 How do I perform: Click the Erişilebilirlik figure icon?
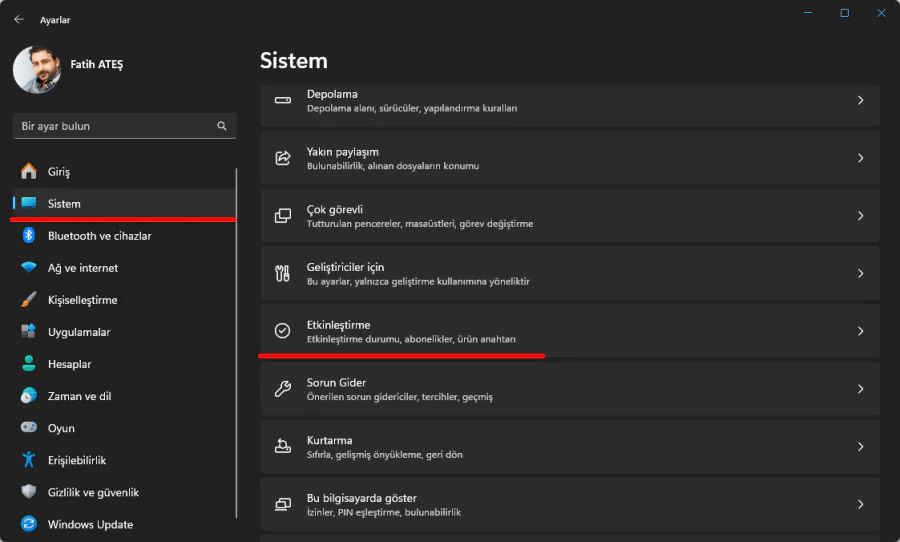click(x=29, y=460)
